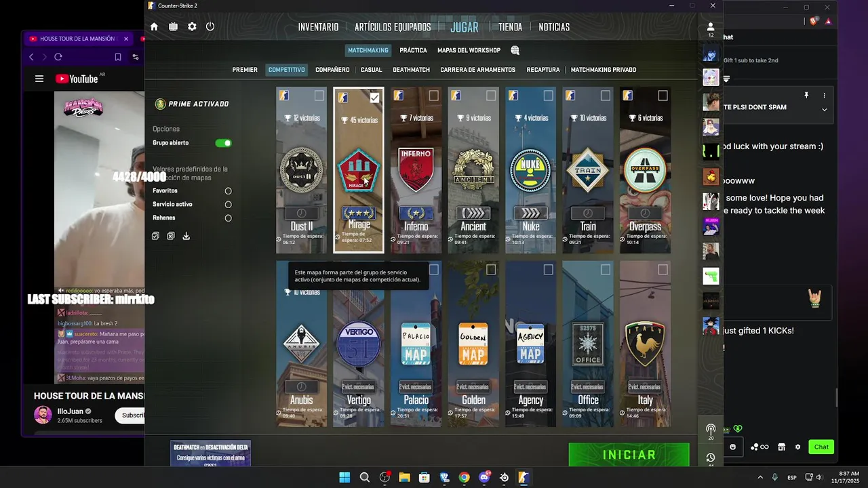This screenshot has width=868, height=488.
Task: Click the browser bookmark icon
Action: coord(118,57)
